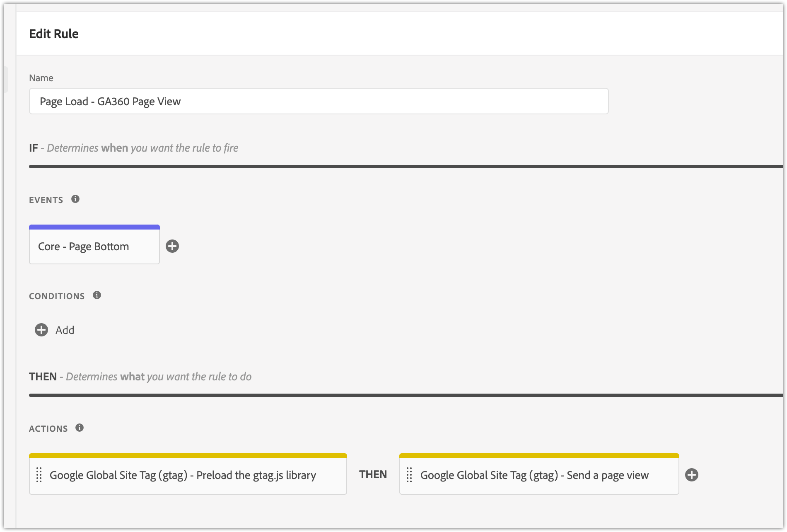
Task: Click the Name field label
Action: tap(41, 78)
